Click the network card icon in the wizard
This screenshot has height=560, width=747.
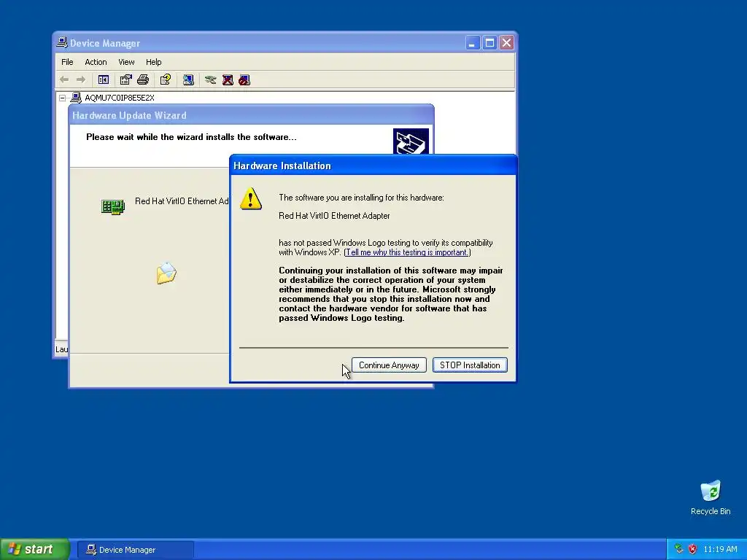(113, 206)
